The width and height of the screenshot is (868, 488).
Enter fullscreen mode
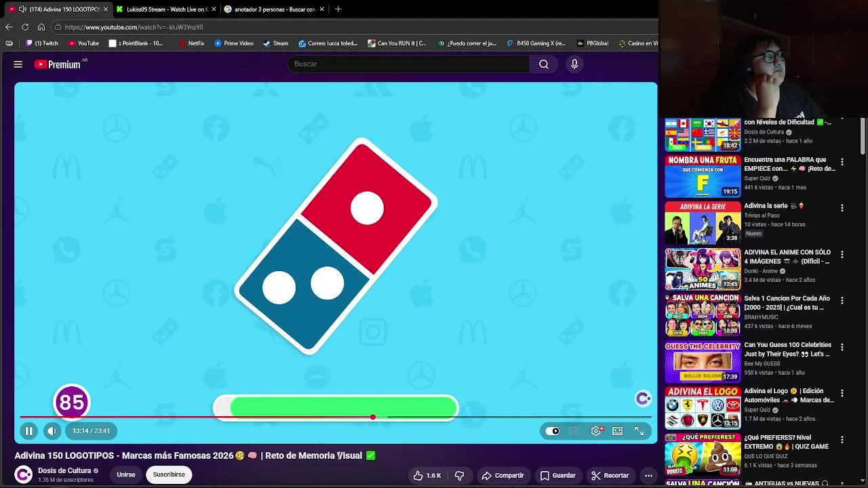click(x=639, y=431)
